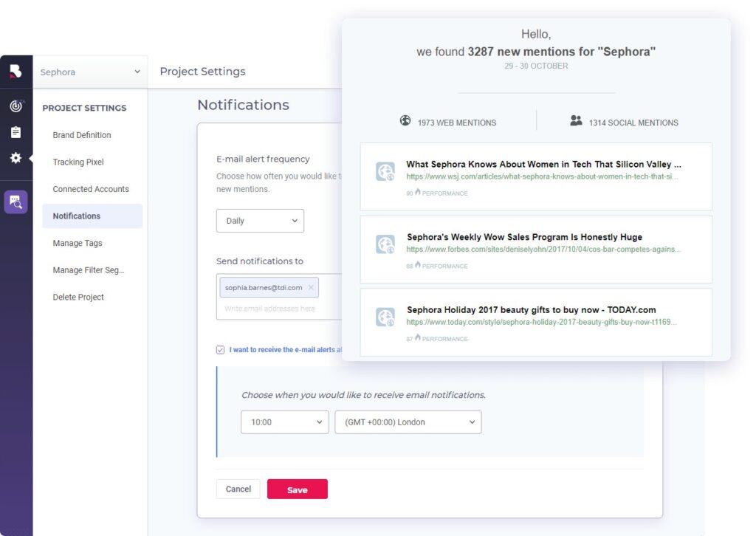The height and width of the screenshot is (536, 756).
Task: Select the reports clipboard icon in the sidebar
Action: [x=15, y=134]
